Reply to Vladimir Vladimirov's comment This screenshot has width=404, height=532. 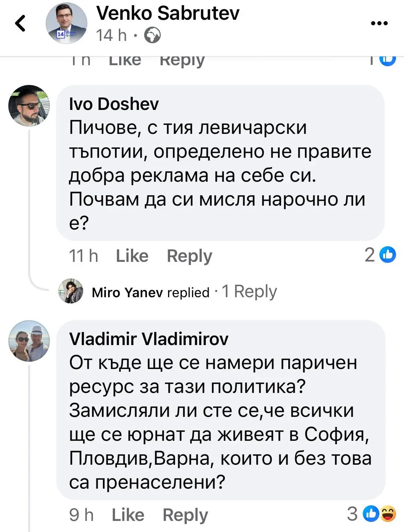click(x=185, y=515)
